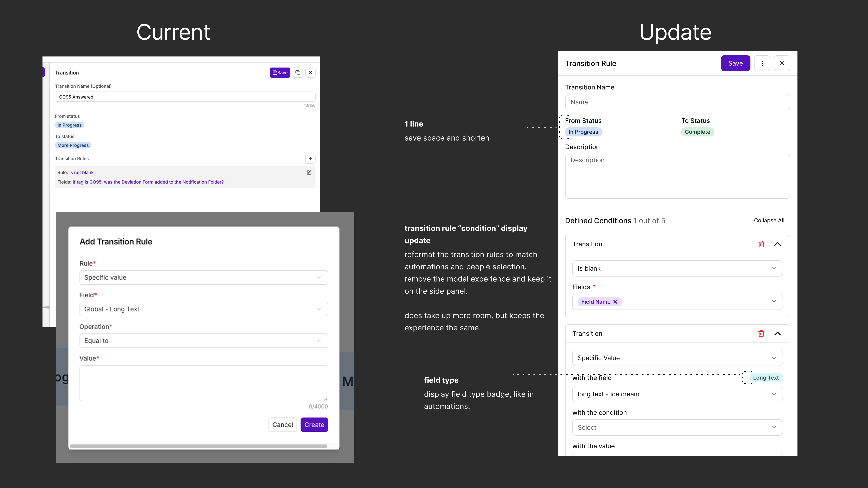The height and width of the screenshot is (488, 868).
Task: Click the Value text area in the modal
Action: [204, 383]
